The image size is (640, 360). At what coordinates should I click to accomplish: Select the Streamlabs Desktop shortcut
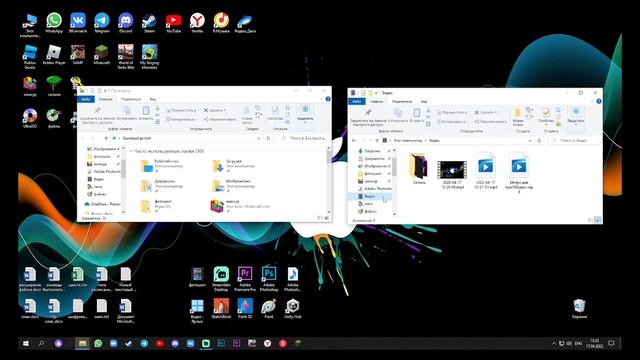point(221,279)
